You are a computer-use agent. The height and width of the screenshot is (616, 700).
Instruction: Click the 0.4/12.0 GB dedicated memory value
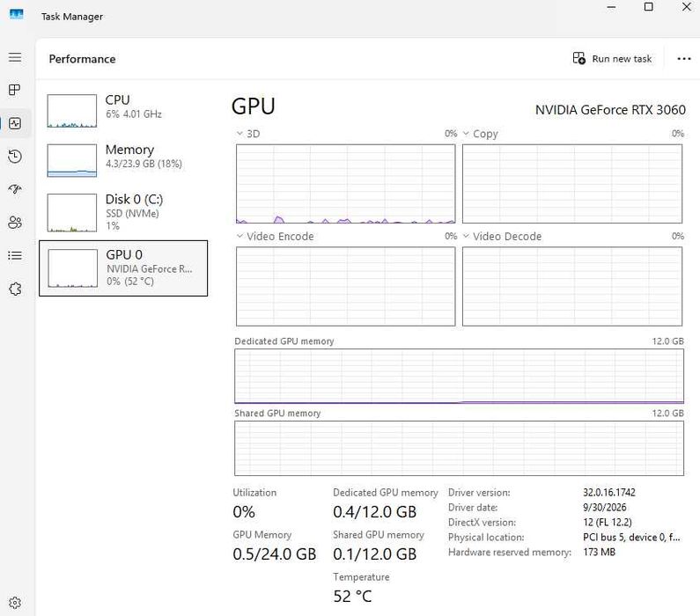pos(374,511)
